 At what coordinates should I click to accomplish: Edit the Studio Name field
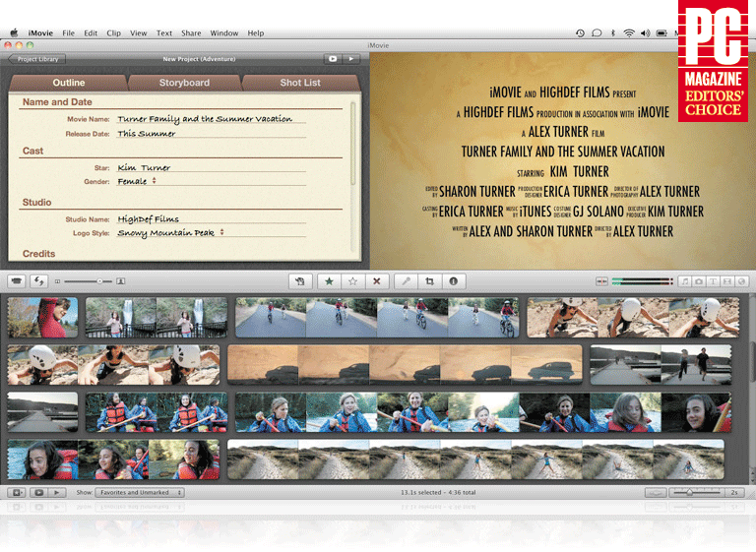212,218
